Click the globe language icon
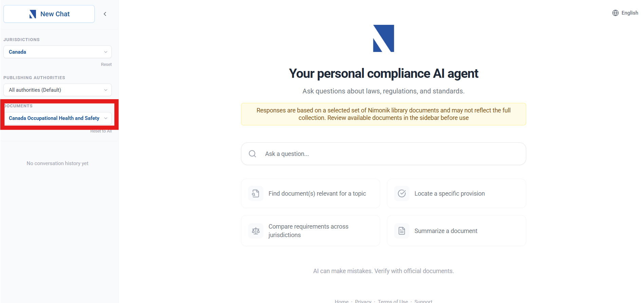The width and height of the screenshot is (644, 303). coord(615,13)
